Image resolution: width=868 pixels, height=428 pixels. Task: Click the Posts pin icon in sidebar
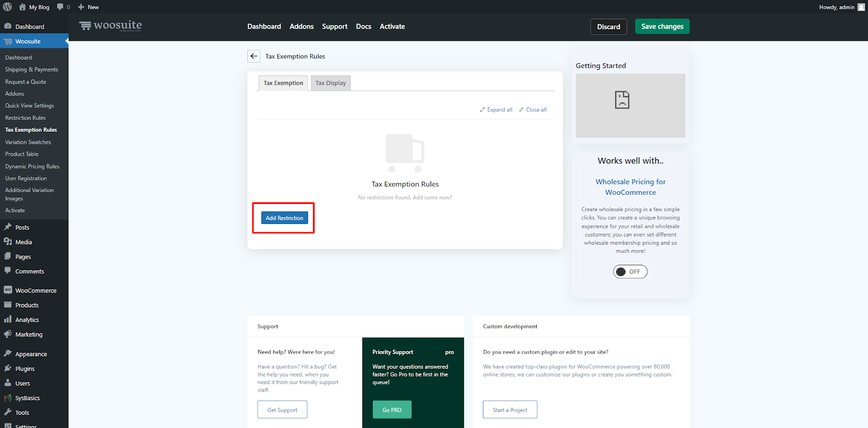8,227
